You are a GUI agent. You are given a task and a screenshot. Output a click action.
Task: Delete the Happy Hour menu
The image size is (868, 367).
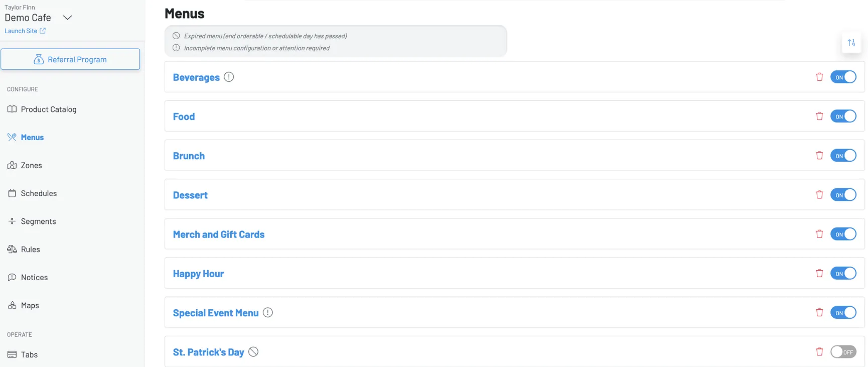pos(819,273)
